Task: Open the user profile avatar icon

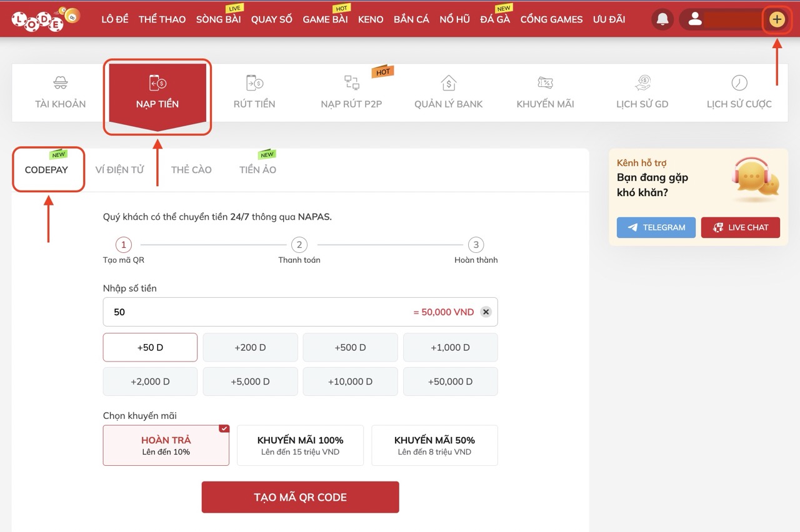Action: (694, 19)
